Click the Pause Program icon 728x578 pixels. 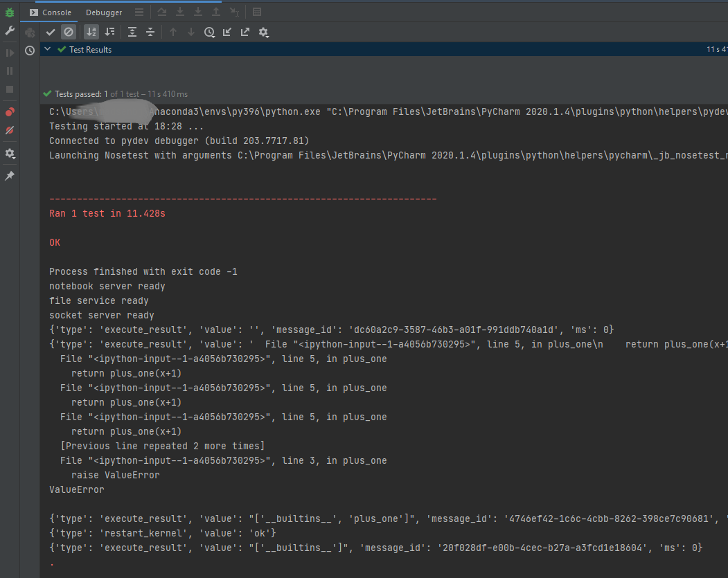click(x=9, y=71)
